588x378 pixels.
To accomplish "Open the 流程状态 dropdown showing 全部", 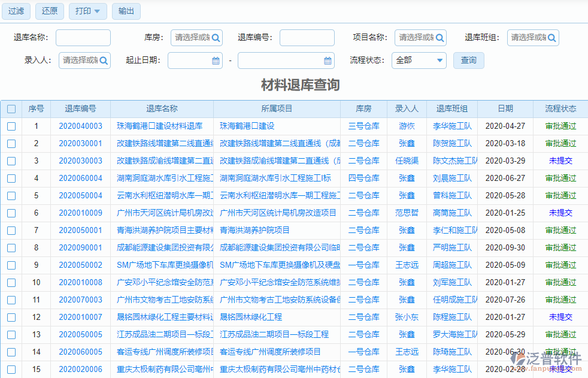I will [x=419, y=61].
